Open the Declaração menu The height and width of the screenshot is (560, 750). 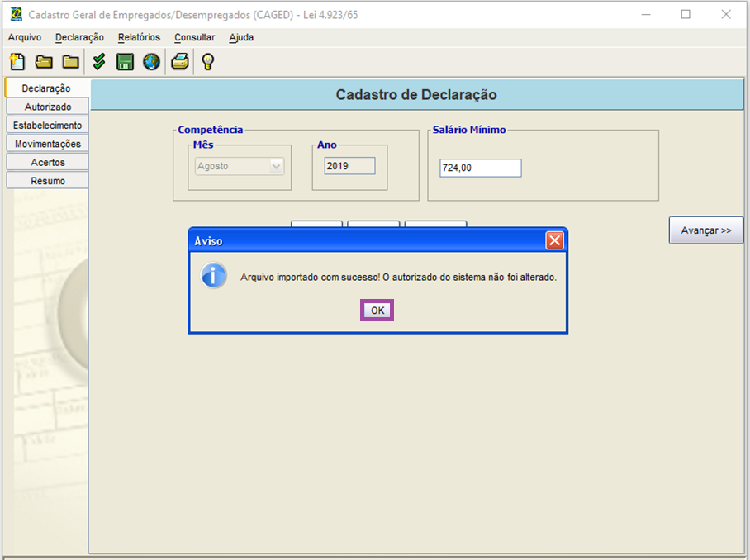click(79, 37)
